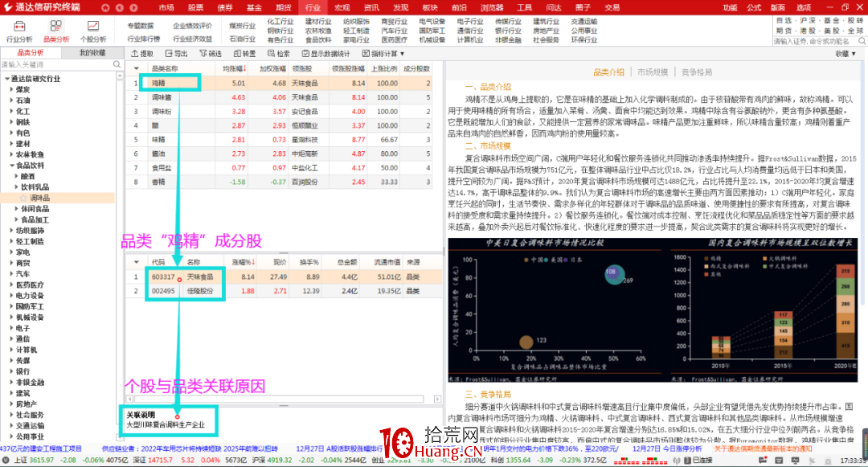Select the 计算机 tree item
Viewport: 868px width, 467px height.
pyautogui.click(x=27, y=350)
